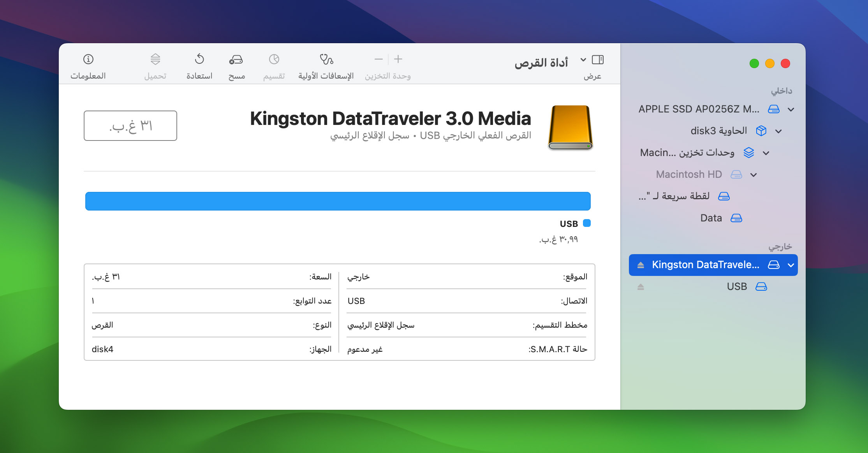The width and height of the screenshot is (868, 453).
Task: Collapse the وحدات تخزين Macin... group
Action: click(x=766, y=153)
